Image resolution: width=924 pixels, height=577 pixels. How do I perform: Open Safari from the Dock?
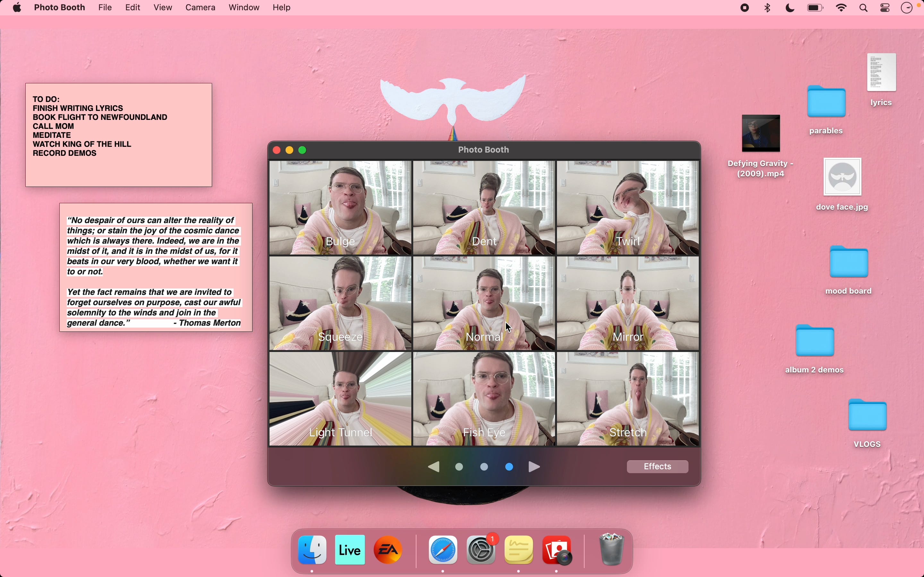[443, 550]
